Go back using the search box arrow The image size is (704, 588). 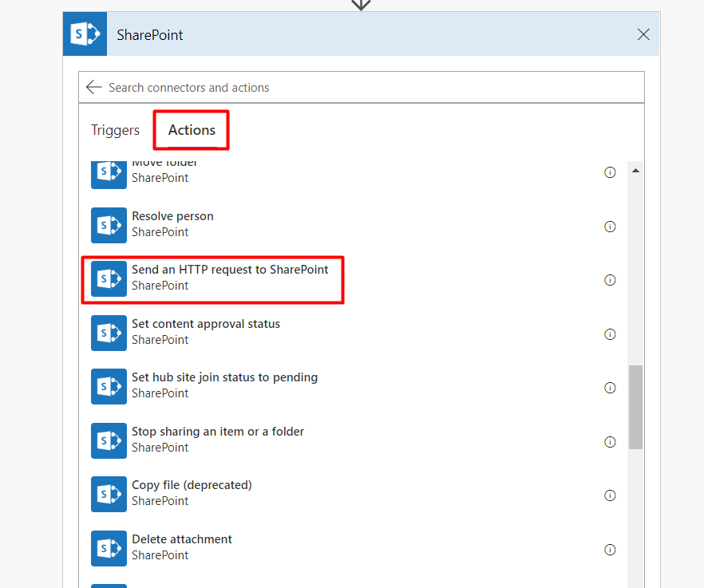[93, 87]
